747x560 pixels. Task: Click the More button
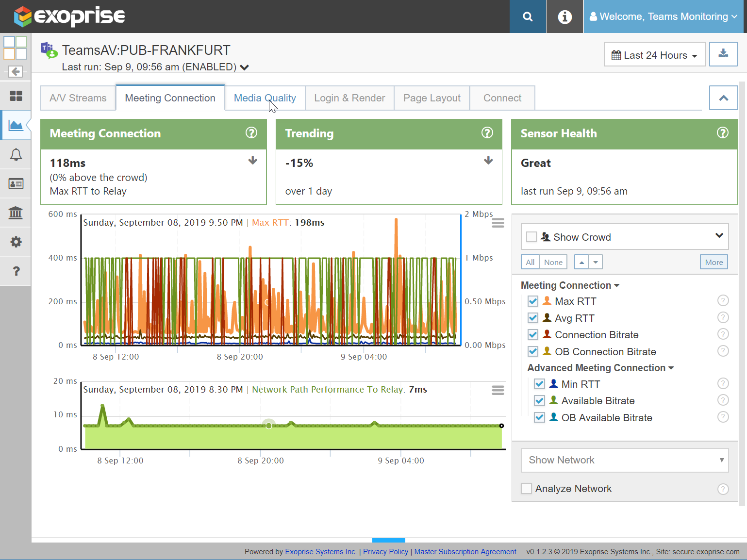714,262
